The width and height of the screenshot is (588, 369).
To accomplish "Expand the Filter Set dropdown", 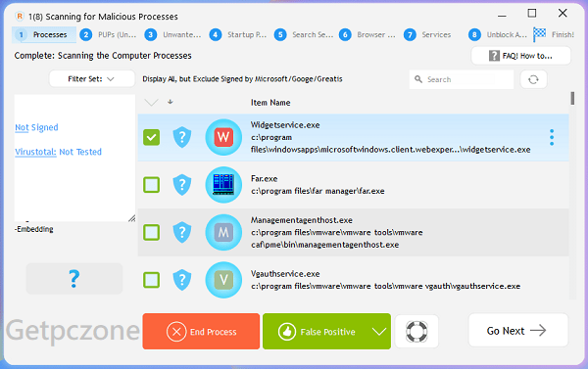I will pos(92,79).
